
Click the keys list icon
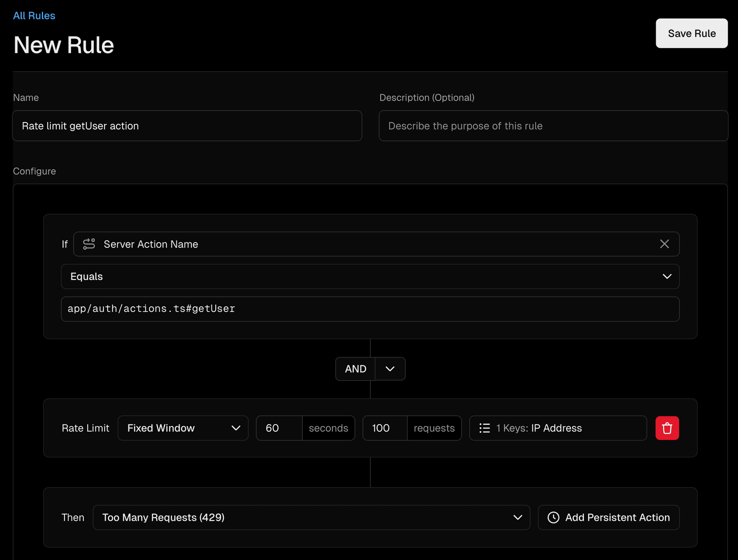click(x=484, y=428)
